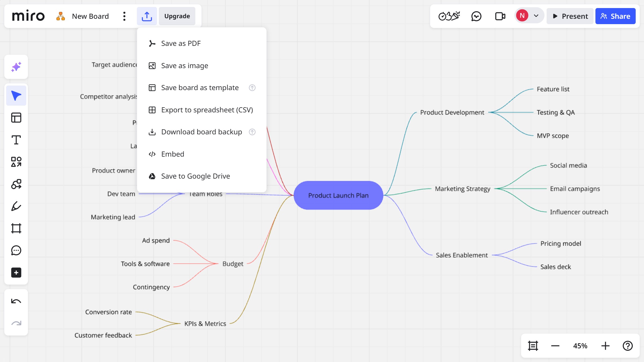
Task: Open the Comment tool
Action: (16, 250)
